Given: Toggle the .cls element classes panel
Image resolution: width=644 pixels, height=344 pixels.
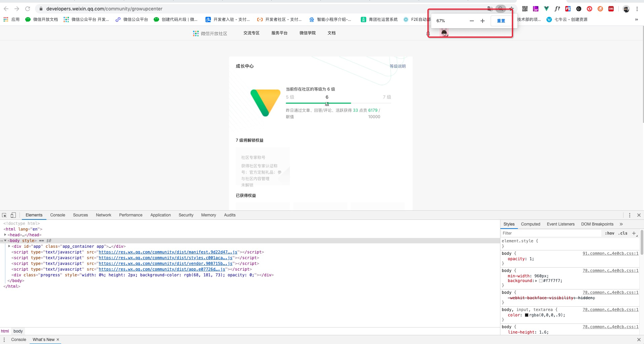Looking at the screenshot, I should point(623,233).
